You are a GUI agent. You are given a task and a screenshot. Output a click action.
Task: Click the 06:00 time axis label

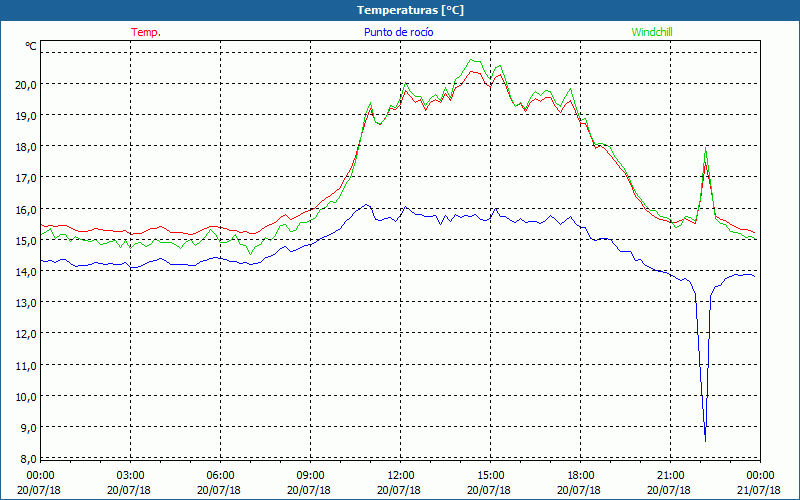click(x=220, y=476)
